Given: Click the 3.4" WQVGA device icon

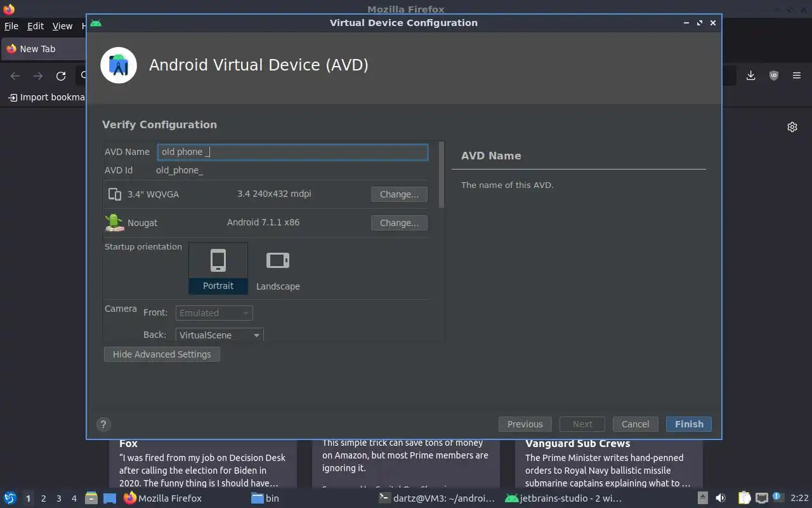Looking at the screenshot, I should coord(114,194).
